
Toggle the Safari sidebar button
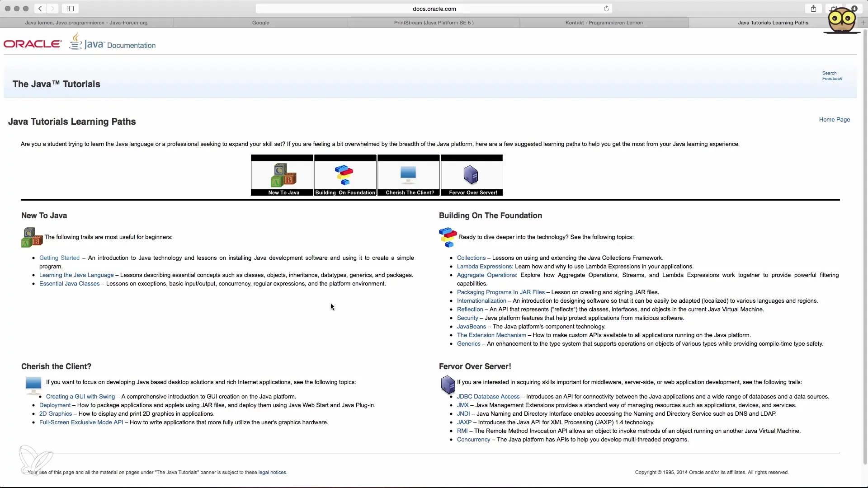[71, 9]
